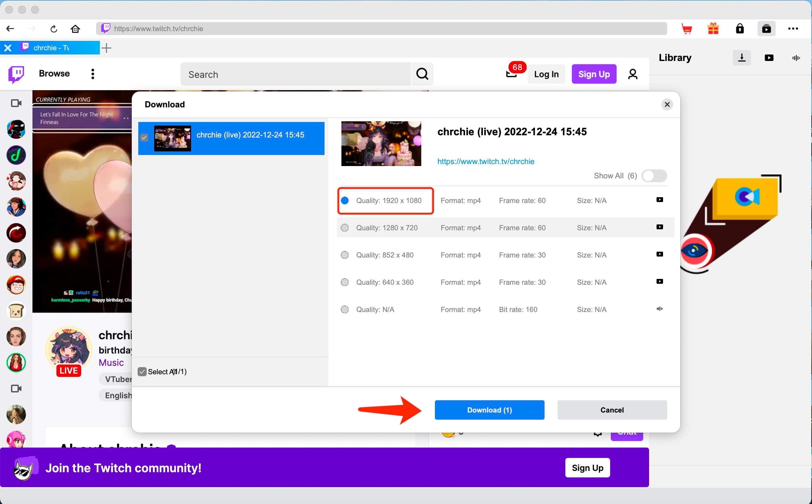Open the browser more-options menu
Viewport: 812px width, 504px height.
pos(793,29)
